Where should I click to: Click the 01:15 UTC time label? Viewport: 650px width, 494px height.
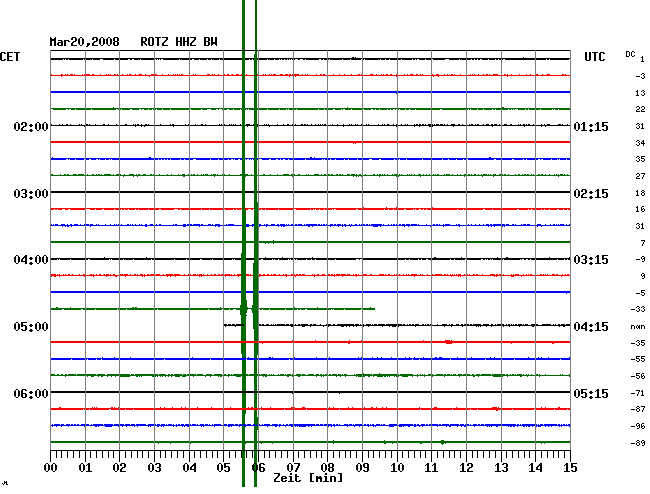click(x=591, y=126)
